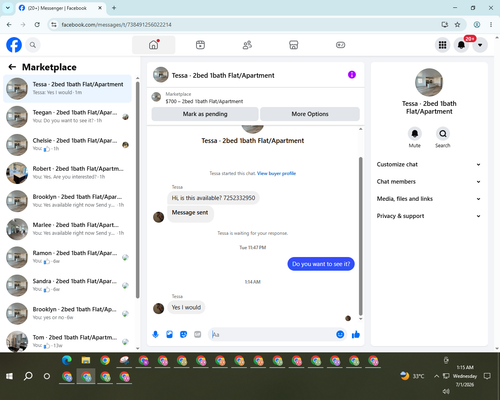The height and width of the screenshot is (400, 500).
Task: Open the Marketplace storefront tab
Action: coord(294,45)
